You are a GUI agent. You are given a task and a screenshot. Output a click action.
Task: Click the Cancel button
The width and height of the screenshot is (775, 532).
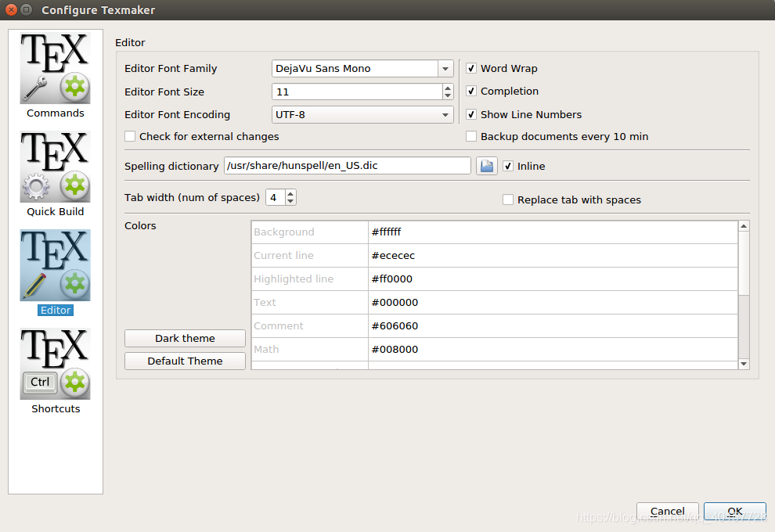tap(667, 511)
